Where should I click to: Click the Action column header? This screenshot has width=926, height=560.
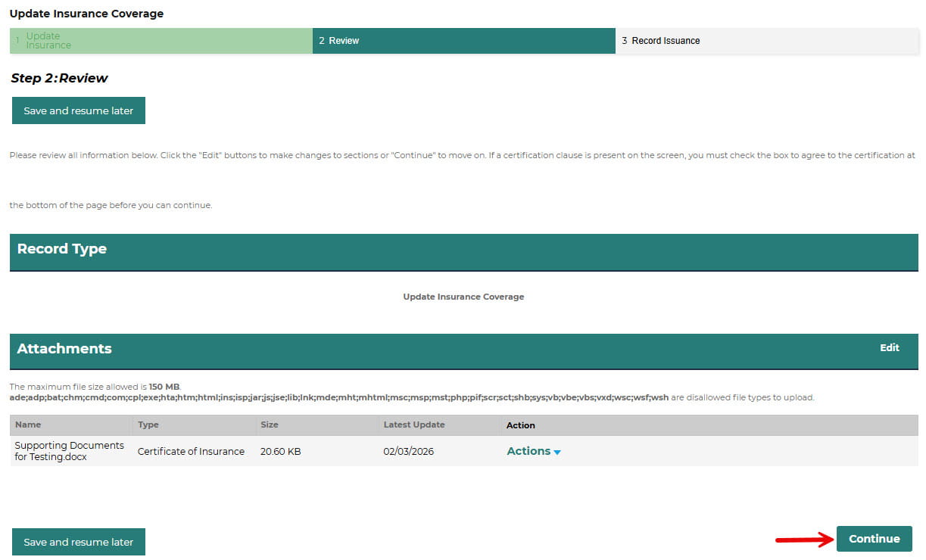coord(521,425)
